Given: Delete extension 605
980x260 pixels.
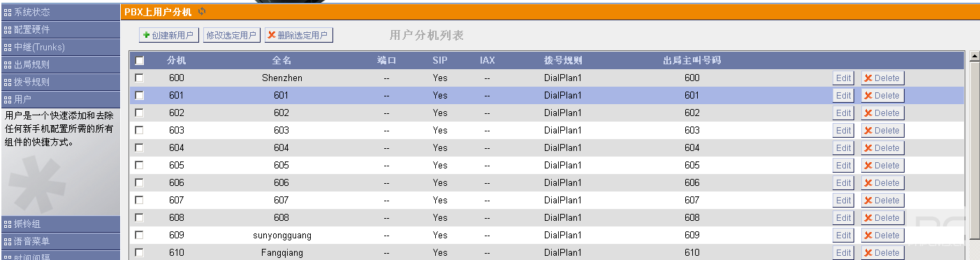Looking at the screenshot, I should (882, 165).
